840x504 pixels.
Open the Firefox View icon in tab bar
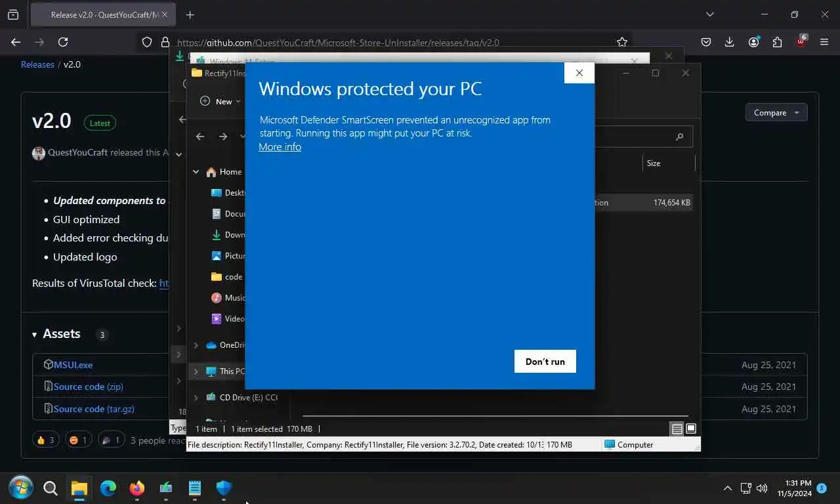coord(13,14)
